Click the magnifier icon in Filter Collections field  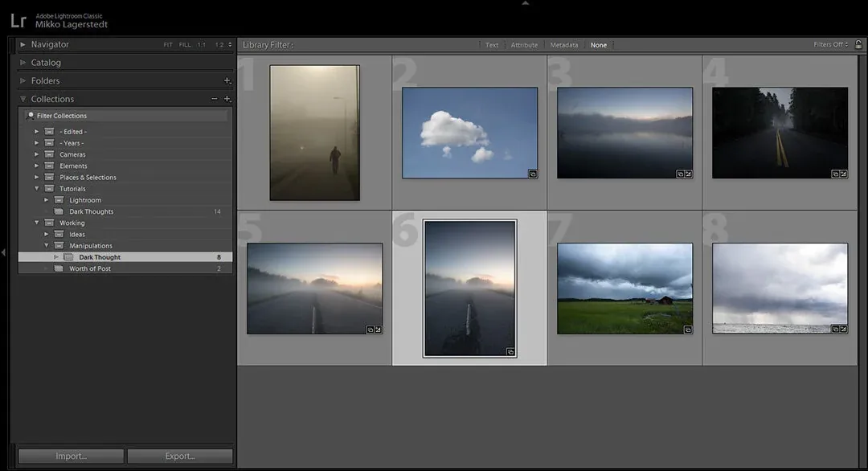(30, 115)
